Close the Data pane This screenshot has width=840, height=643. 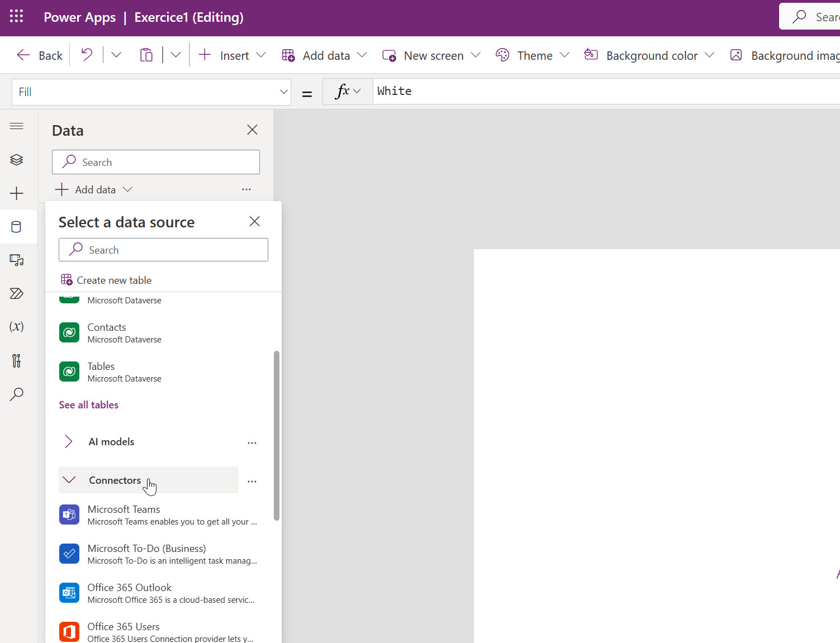252,130
